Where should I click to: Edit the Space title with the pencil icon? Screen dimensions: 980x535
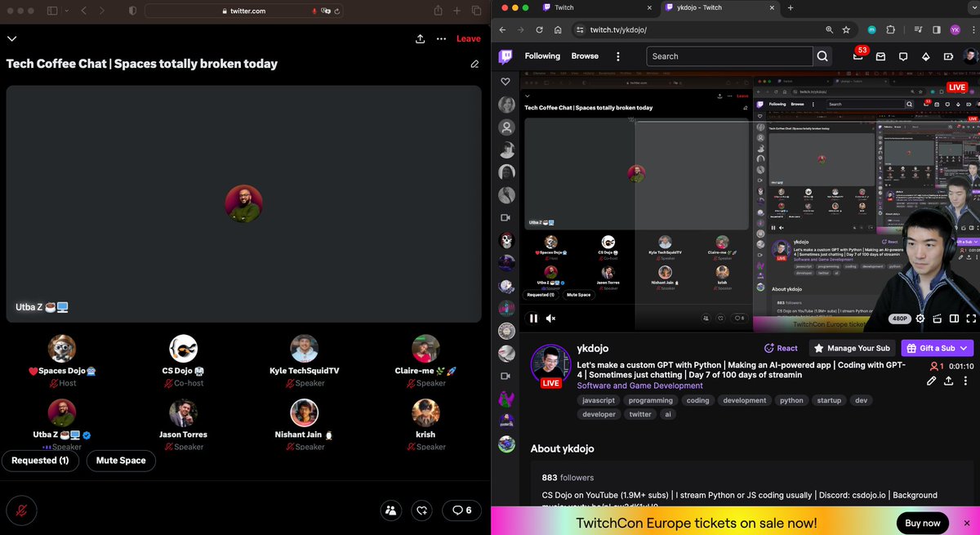474,64
